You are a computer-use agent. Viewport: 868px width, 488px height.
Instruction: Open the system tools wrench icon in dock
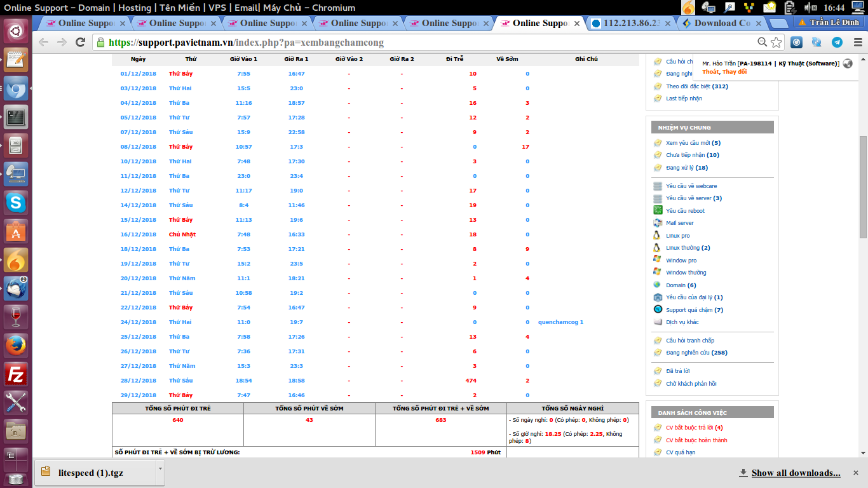pyautogui.click(x=16, y=403)
